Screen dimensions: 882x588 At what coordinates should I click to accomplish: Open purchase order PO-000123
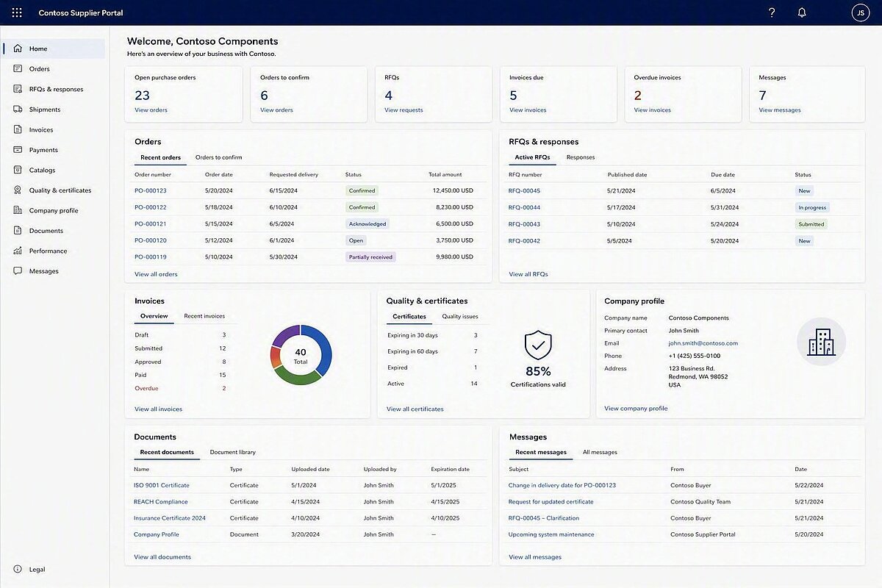(151, 190)
